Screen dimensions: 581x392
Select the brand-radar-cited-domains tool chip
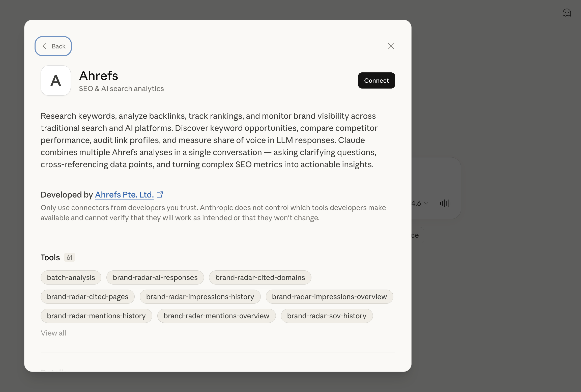pos(260,277)
